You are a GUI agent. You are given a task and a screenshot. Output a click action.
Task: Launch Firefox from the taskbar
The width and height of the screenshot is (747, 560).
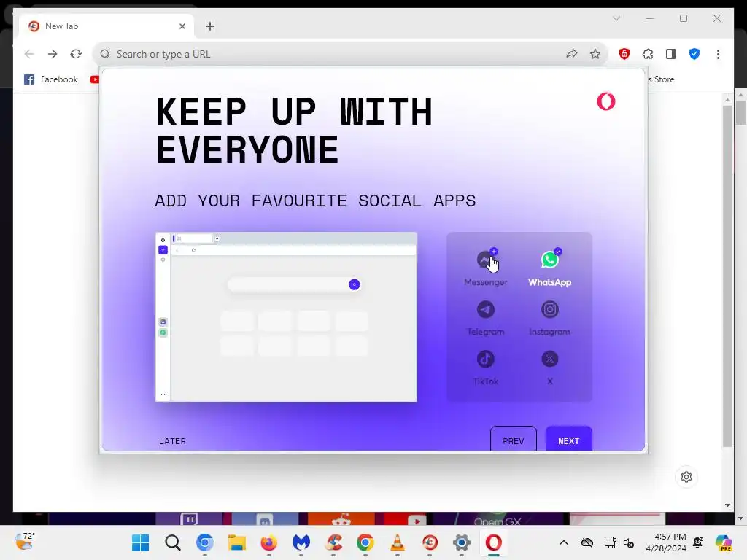pos(269,542)
